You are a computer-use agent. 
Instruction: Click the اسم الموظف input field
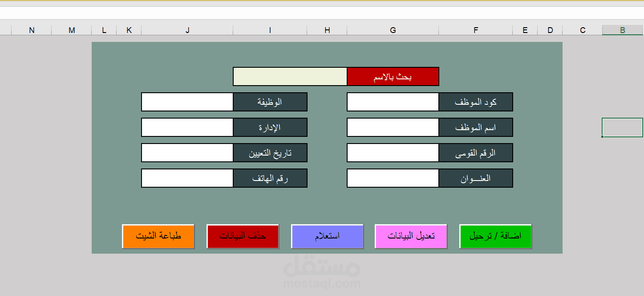(393, 127)
